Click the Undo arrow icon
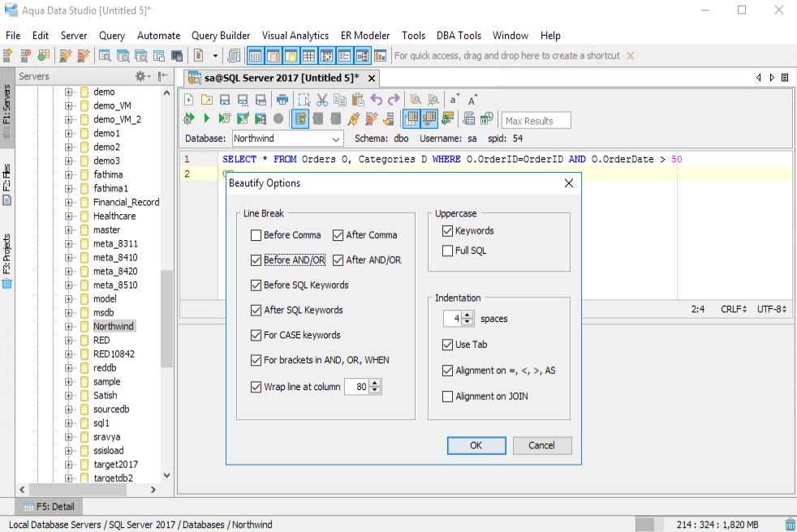 376,100
